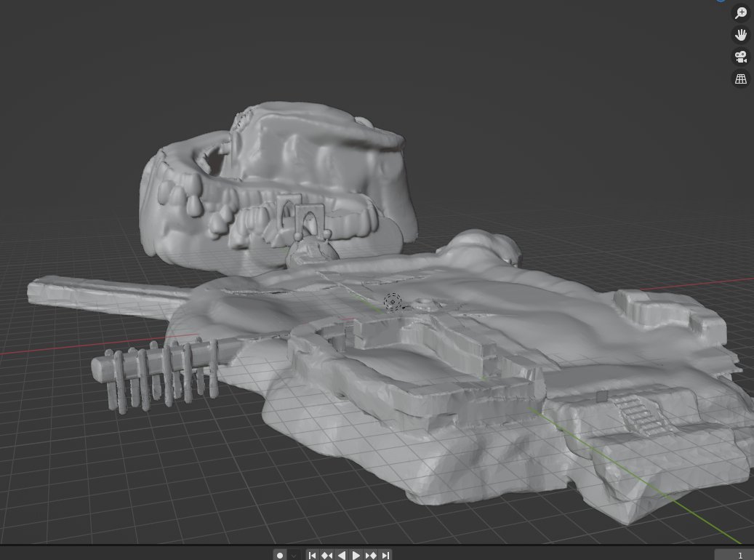Click the blue axis navigation gizmo
The width and height of the screenshot is (754, 560).
click(721, 3)
